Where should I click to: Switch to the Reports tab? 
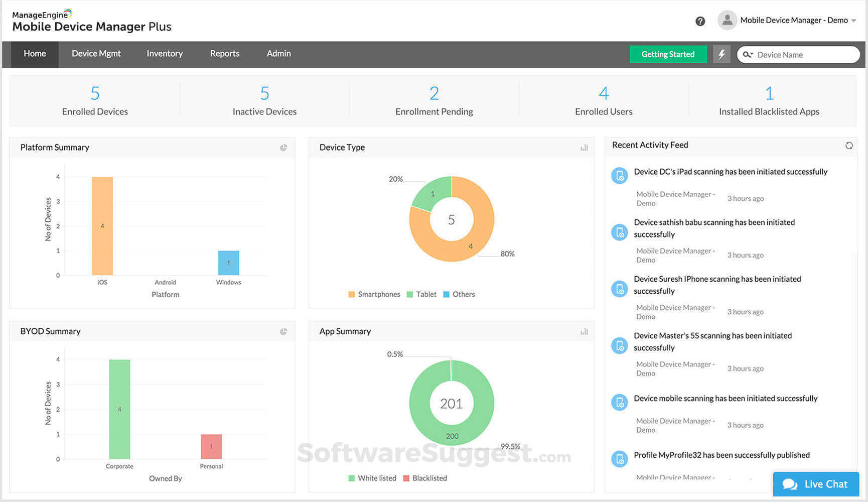pos(224,54)
